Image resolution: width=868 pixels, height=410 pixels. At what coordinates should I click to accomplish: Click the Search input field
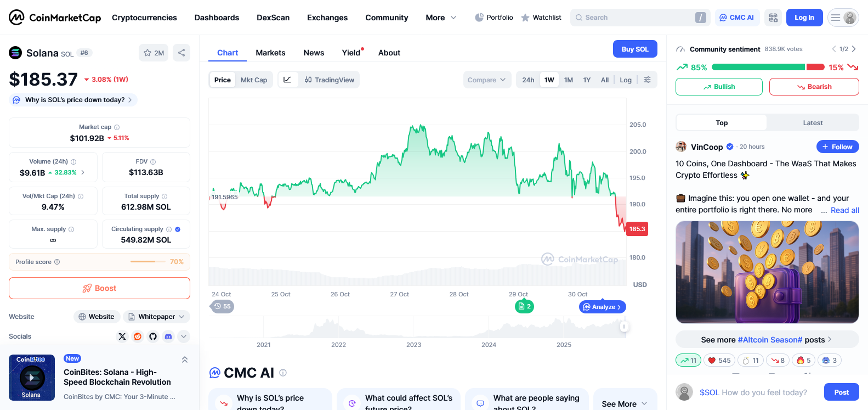click(x=636, y=18)
